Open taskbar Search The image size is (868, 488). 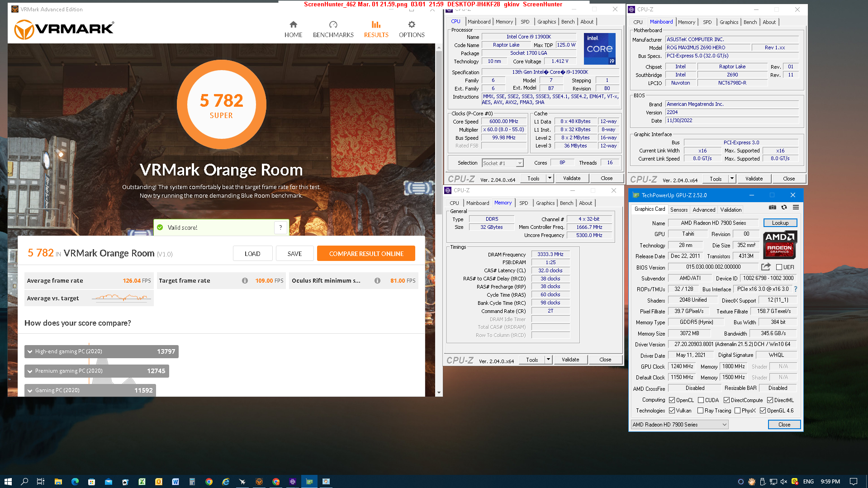24,482
